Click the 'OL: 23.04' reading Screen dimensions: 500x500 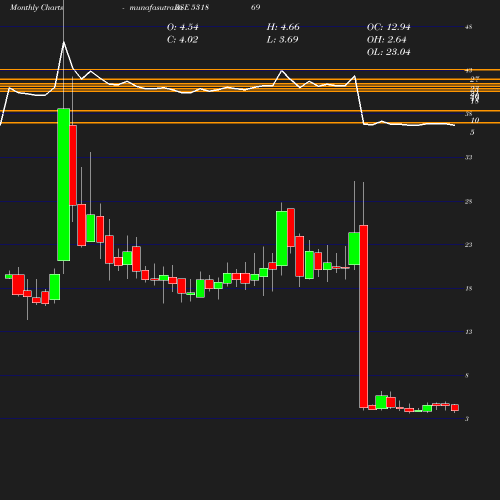pyautogui.click(x=388, y=52)
